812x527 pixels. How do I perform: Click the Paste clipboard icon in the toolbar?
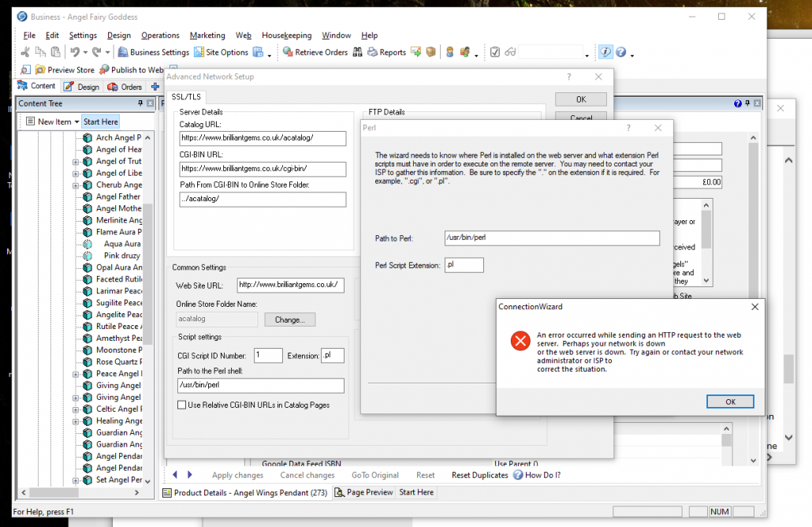point(55,52)
